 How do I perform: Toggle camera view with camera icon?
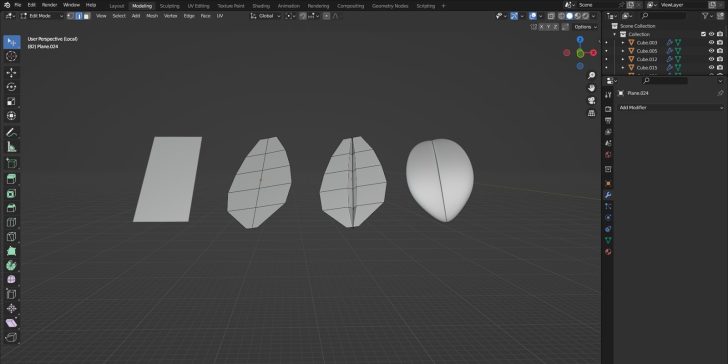coord(592,100)
